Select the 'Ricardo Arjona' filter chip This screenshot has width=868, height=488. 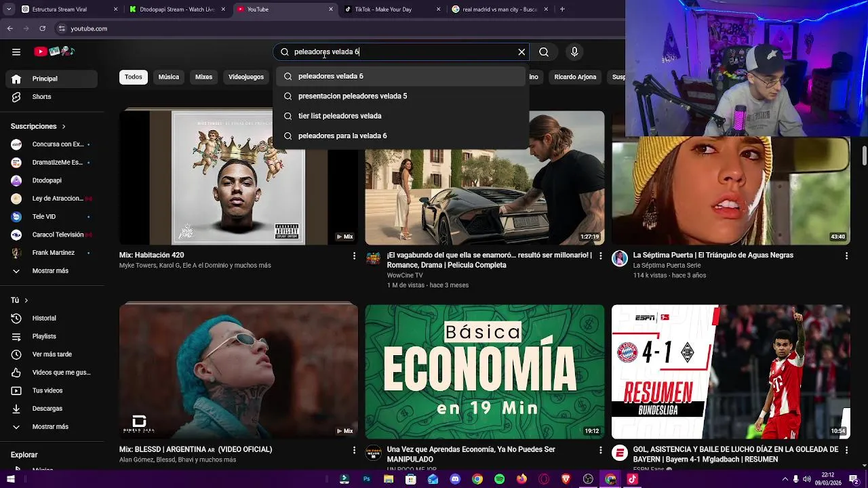(x=575, y=77)
